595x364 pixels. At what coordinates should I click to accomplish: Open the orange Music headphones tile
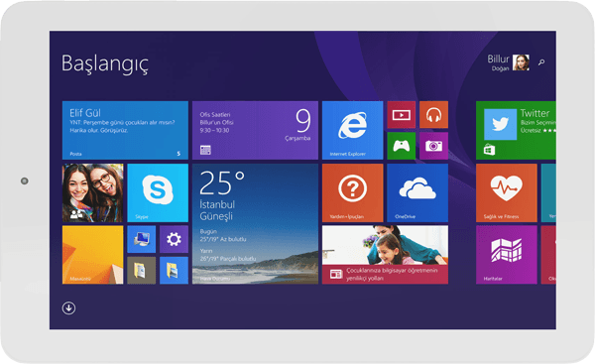[433, 115]
